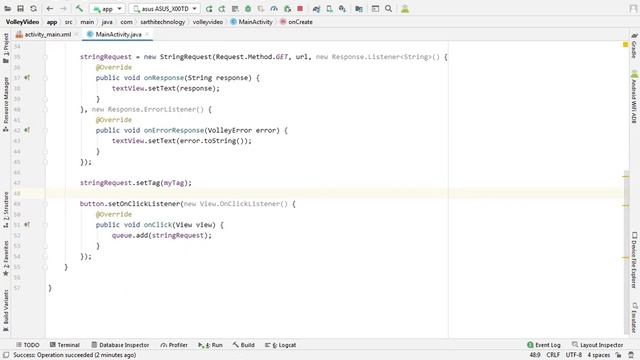This screenshot has height=360, width=640.
Task: Toggle the Build Variants tool window
Action: point(6,310)
